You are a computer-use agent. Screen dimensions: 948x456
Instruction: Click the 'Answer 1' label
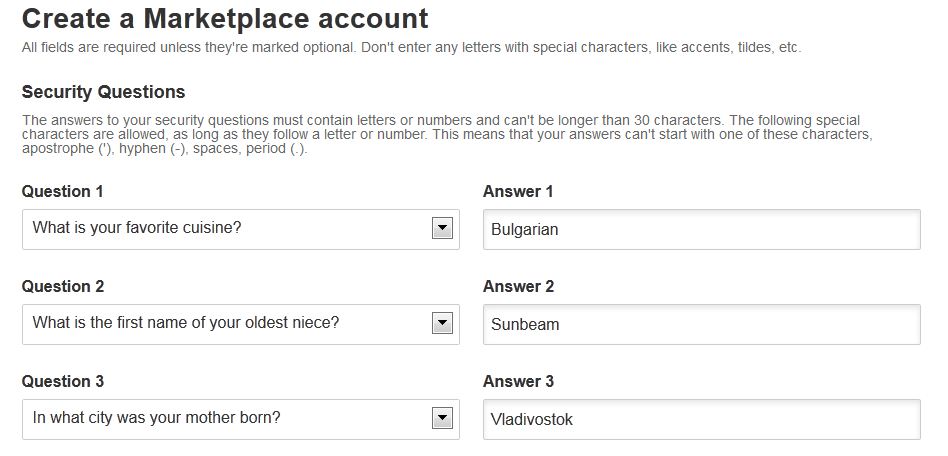(x=518, y=191)
